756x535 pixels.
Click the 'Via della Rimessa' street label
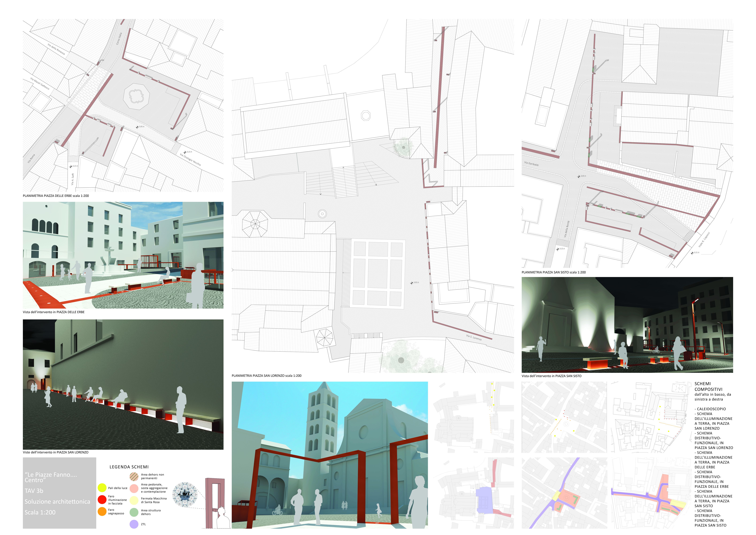click(x=56, y=49)
